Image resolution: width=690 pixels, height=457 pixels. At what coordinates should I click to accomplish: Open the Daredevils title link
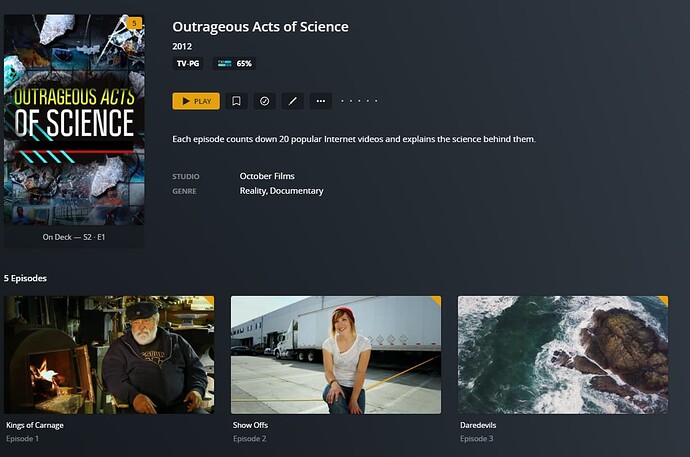[478, 425]
